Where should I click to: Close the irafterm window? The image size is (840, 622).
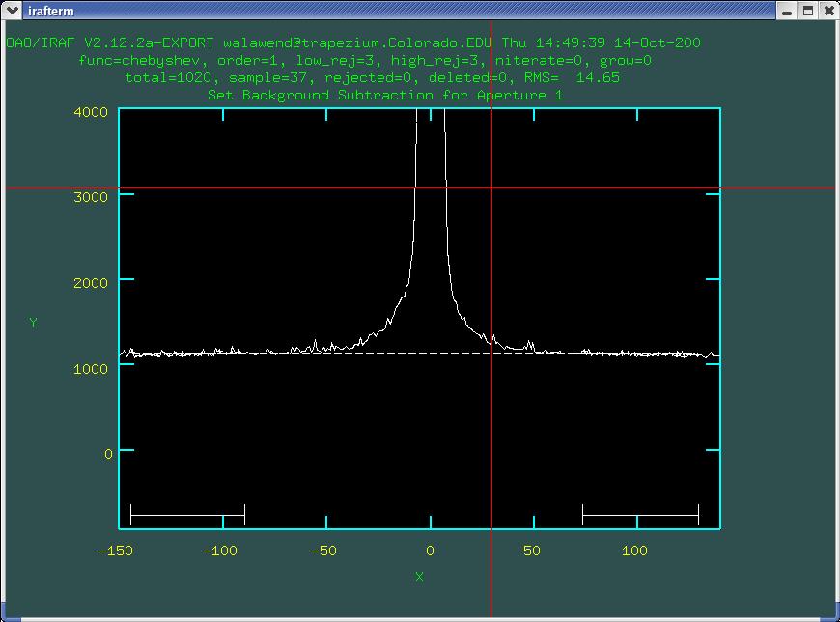(x=828, y=11)
